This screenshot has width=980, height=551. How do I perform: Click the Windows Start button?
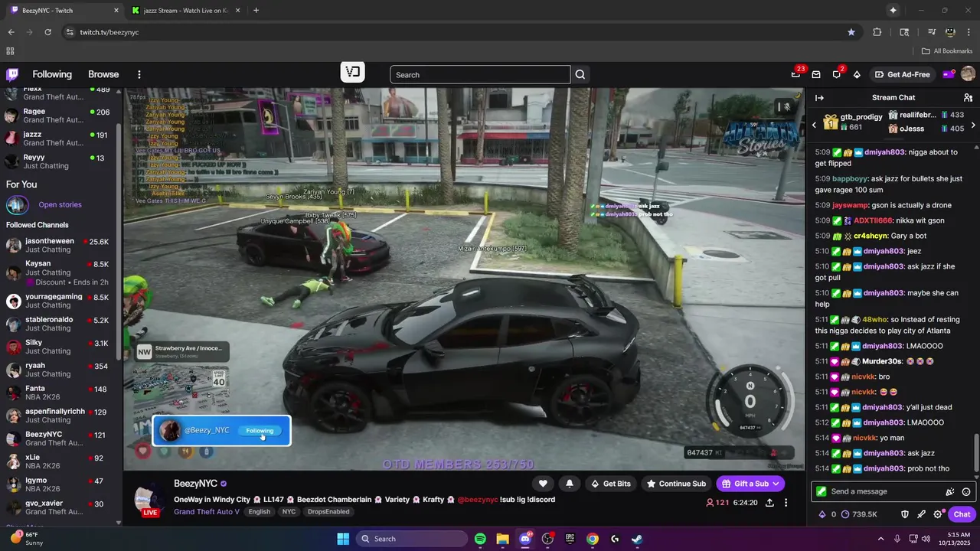(342, 539)
